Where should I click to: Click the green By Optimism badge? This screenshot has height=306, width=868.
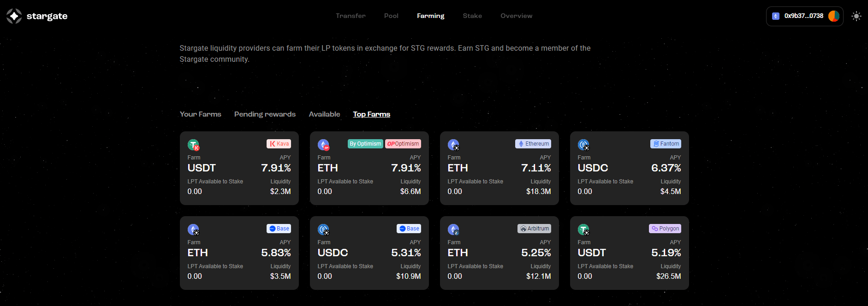(365, 144)
